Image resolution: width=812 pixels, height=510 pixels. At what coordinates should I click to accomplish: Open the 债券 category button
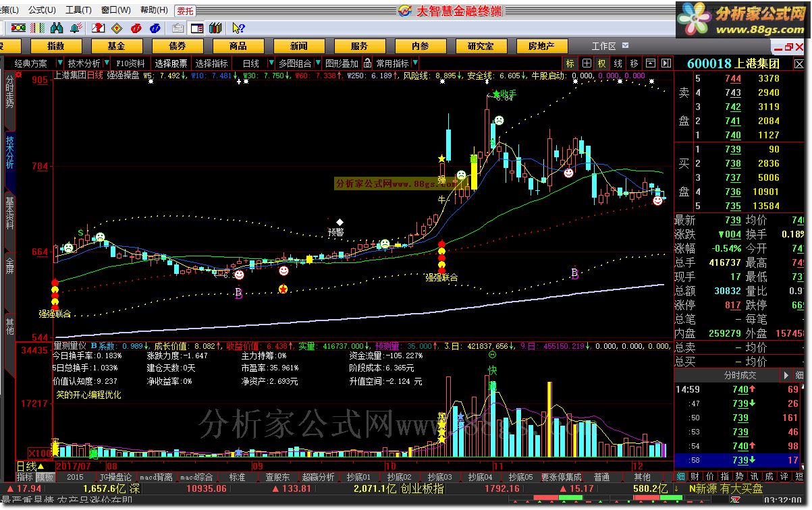pos(178,46)
